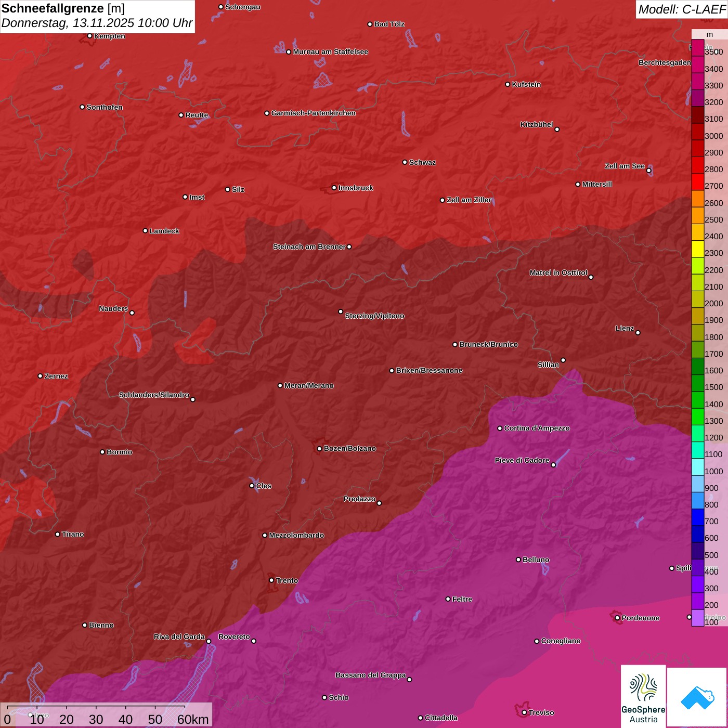Click the Schlanders/Silandro label
The width and height of the screenshot is (728, 728).
click(154, 395)
